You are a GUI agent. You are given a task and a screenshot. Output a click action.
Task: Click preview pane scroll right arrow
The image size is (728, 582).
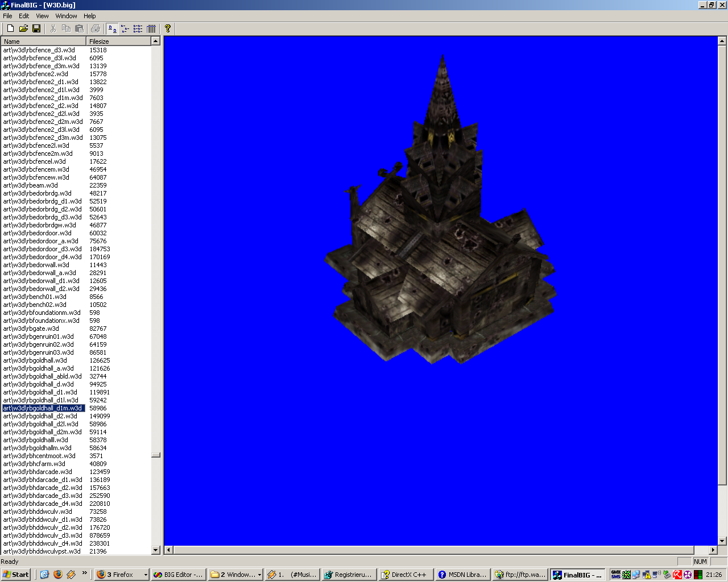coord(713,550)
